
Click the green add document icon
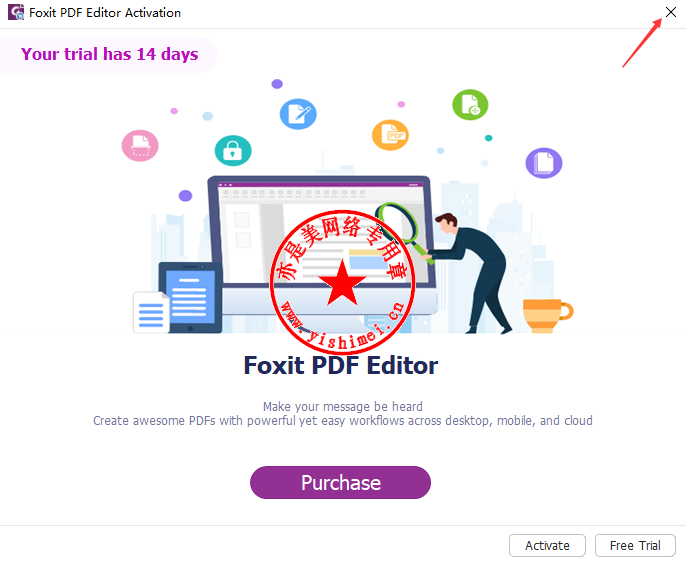[470, 105]
